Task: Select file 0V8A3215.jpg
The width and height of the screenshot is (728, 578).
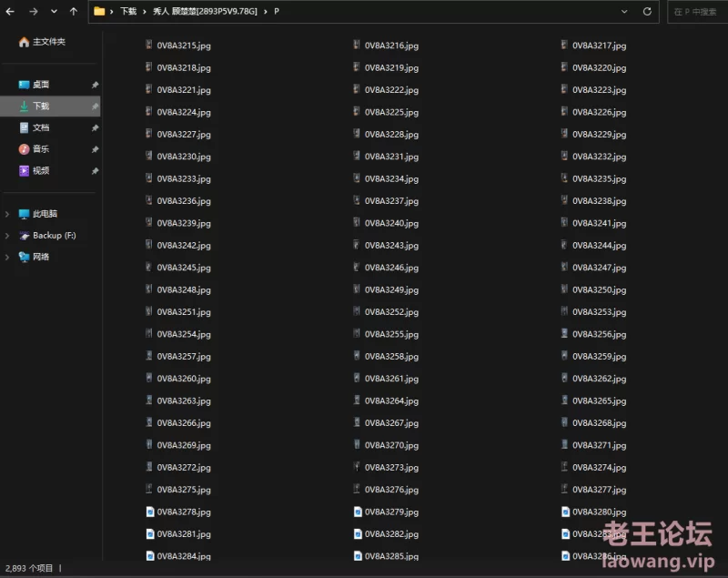Action: point(183,46)
